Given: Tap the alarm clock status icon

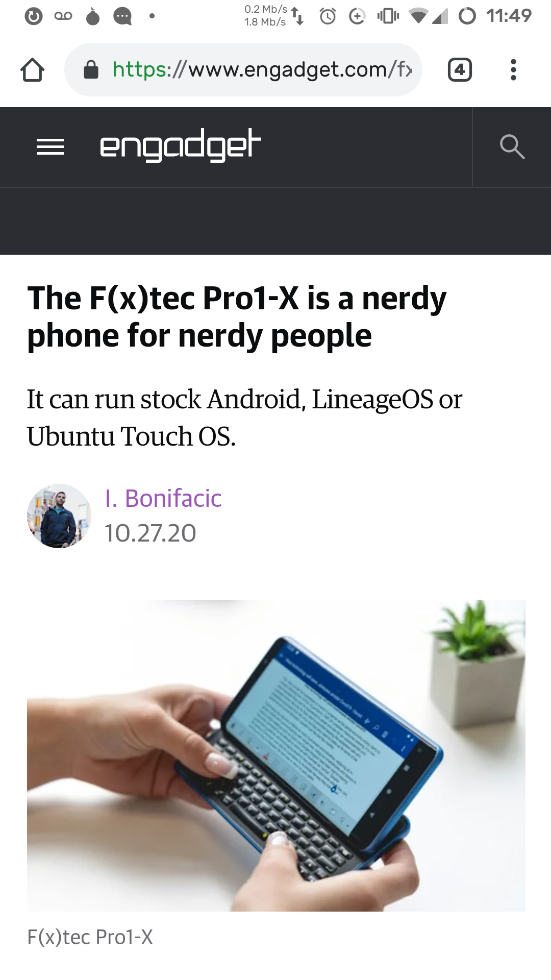Looking at the screenshot, I should point(328,16).
